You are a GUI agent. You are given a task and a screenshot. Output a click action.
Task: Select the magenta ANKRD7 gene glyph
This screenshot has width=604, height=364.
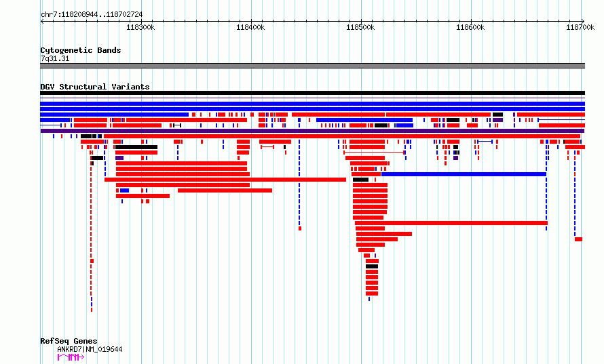click(x=71, y=357)
